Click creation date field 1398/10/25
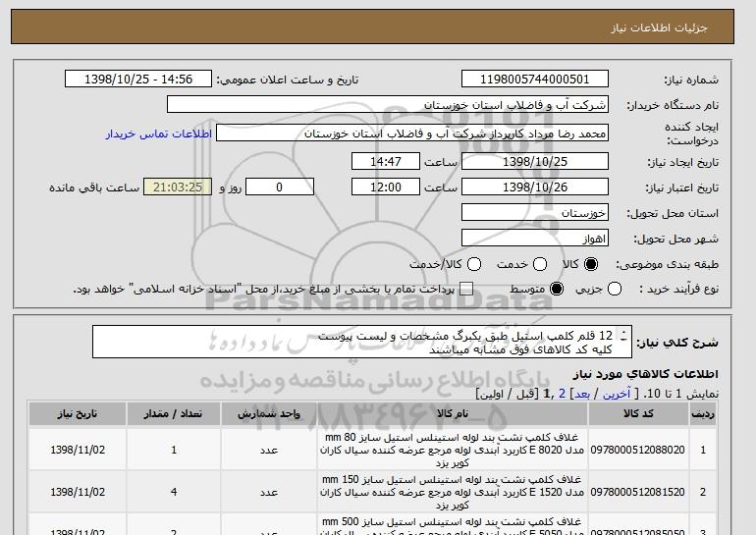The width and height of the screenshot is (756, 535). tap(535, 161)
